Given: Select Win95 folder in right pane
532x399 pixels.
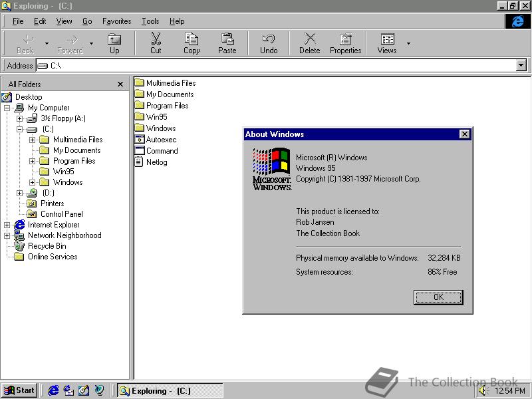Looking at the screenshot, I should coord(151,117).
